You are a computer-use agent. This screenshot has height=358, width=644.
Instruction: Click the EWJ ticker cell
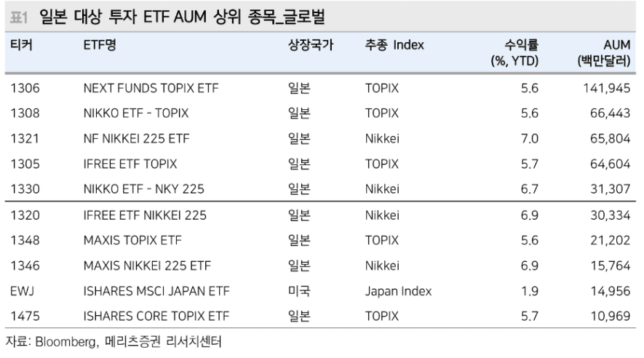coord(23,291)
